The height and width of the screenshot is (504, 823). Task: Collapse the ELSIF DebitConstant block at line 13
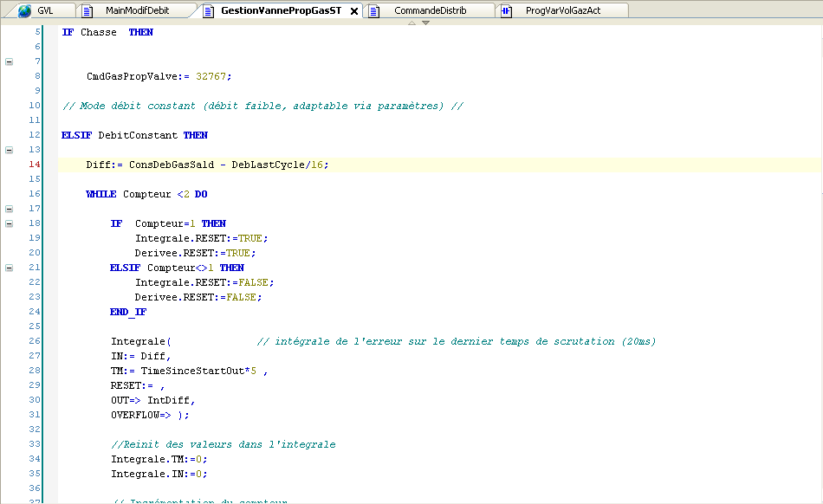(x=10, y=150)
